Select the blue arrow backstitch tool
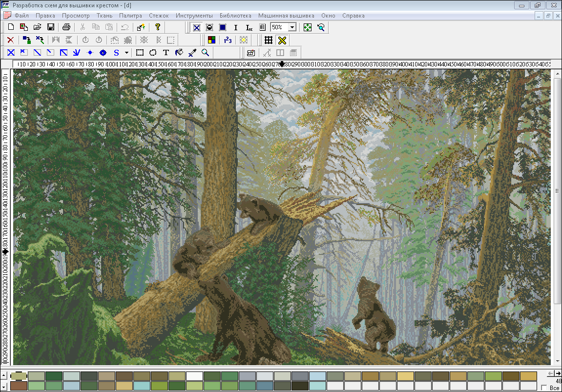 77,53
